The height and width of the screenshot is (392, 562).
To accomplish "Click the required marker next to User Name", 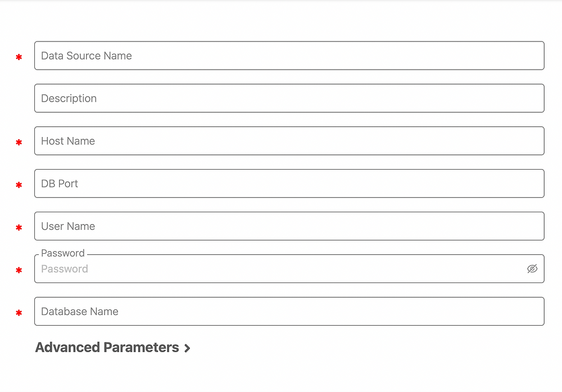I will tap(19, 228).
